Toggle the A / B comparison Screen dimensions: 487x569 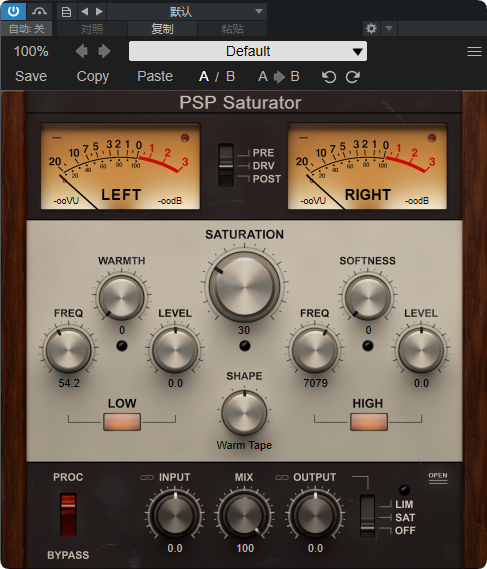[217, 76]
